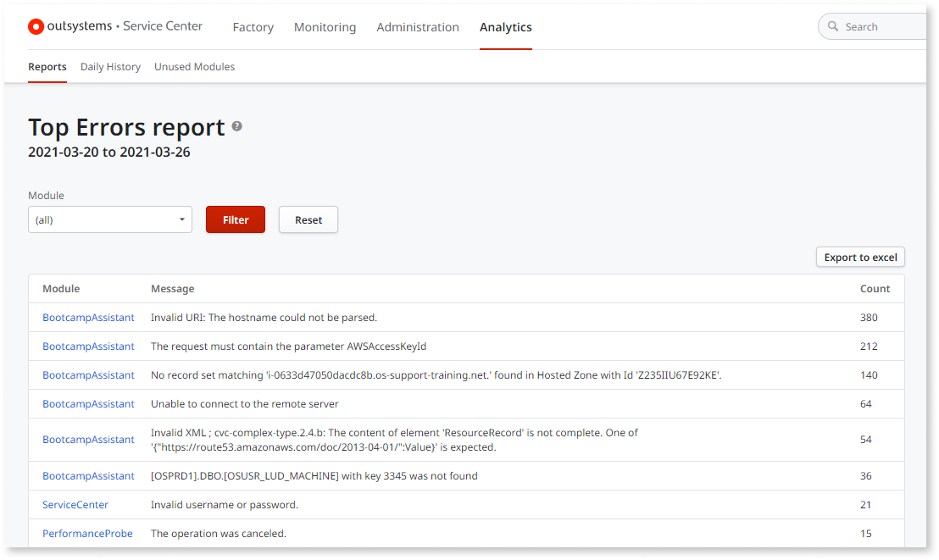The height and width of the screenshot is (560, 939).
Task: Expand the (all) module selection list
Action: click(109, 219)
